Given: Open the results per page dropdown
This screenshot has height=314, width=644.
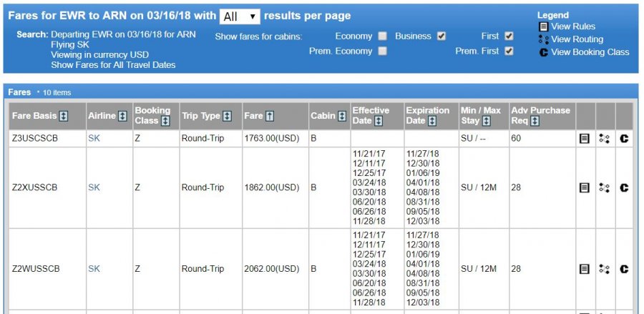Looking at the screenshot, I should (240, 16).
